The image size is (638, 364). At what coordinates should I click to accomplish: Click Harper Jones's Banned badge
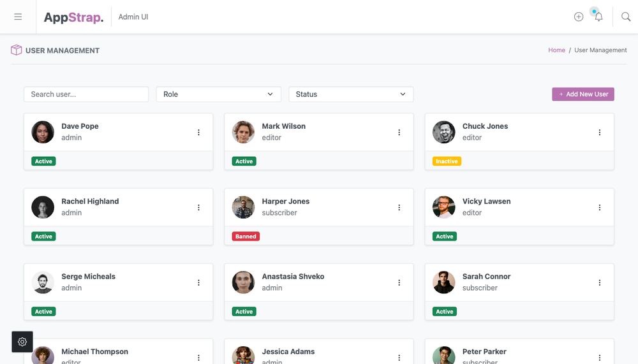[246, 237]
